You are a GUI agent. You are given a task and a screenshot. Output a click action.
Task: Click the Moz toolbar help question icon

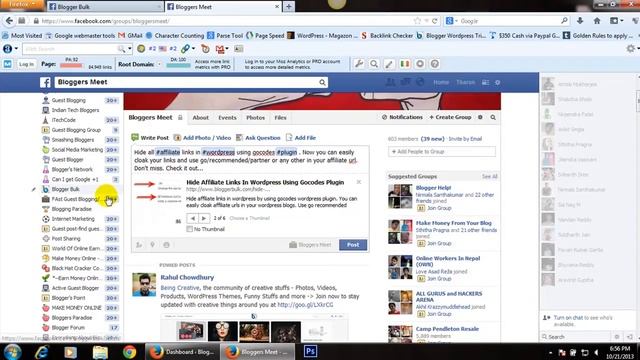click(435, 64)
